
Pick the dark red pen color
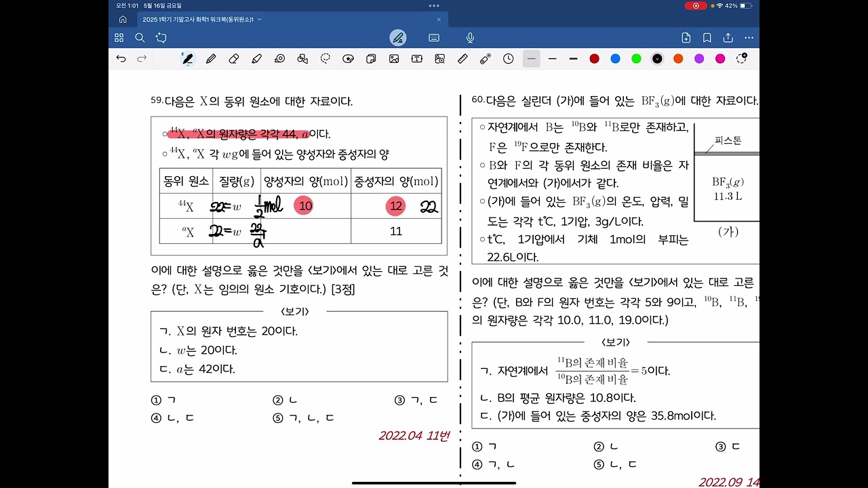coord(594,59)
